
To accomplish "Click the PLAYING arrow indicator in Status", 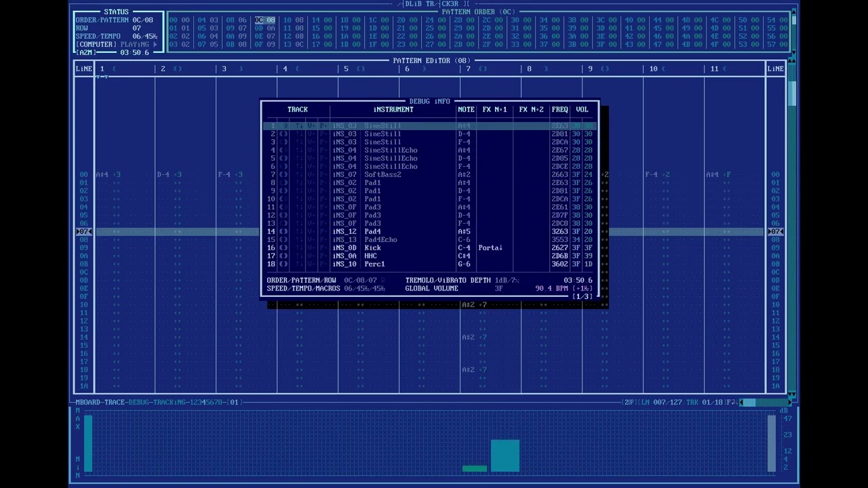I will [155, 45].
